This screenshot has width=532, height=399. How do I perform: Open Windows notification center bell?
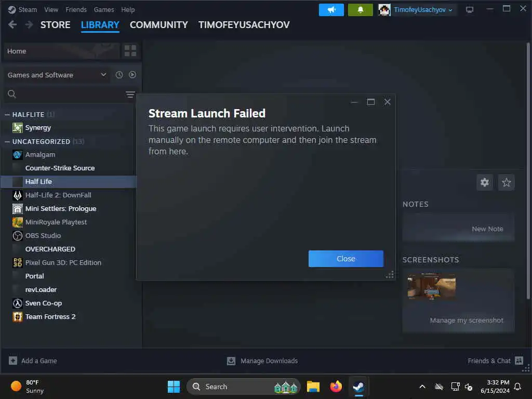coord(517,387)
